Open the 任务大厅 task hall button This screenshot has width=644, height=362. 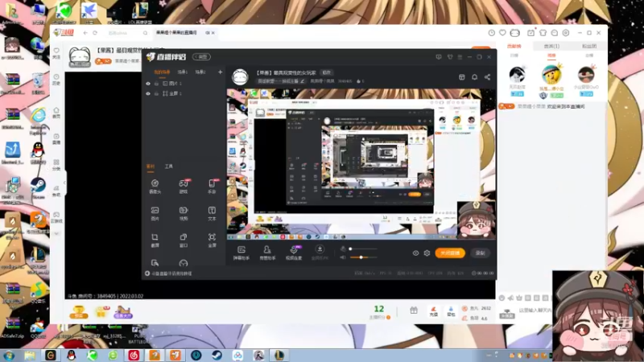click(x=123, y=312)
